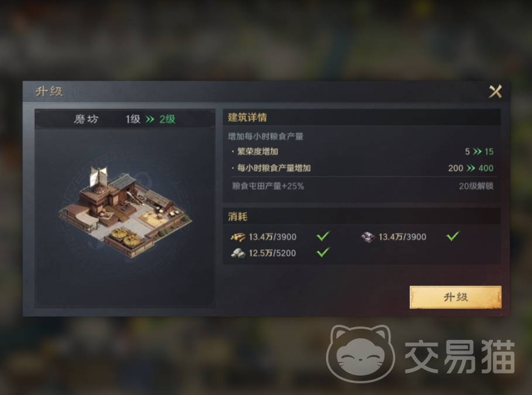Image resolution: width=532 pixels, height=395 pixels.
Task: Click the green arrow beside 200 to 400
Action: [x=471, y=168]
